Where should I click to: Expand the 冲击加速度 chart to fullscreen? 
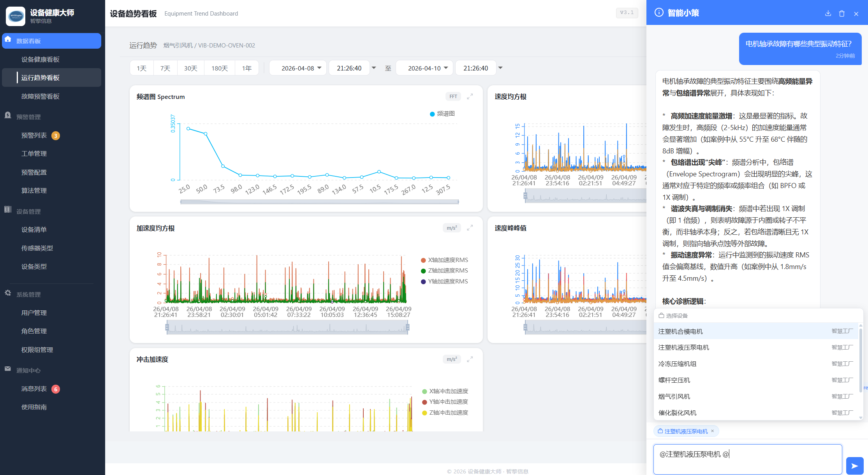tap(470, 359)
